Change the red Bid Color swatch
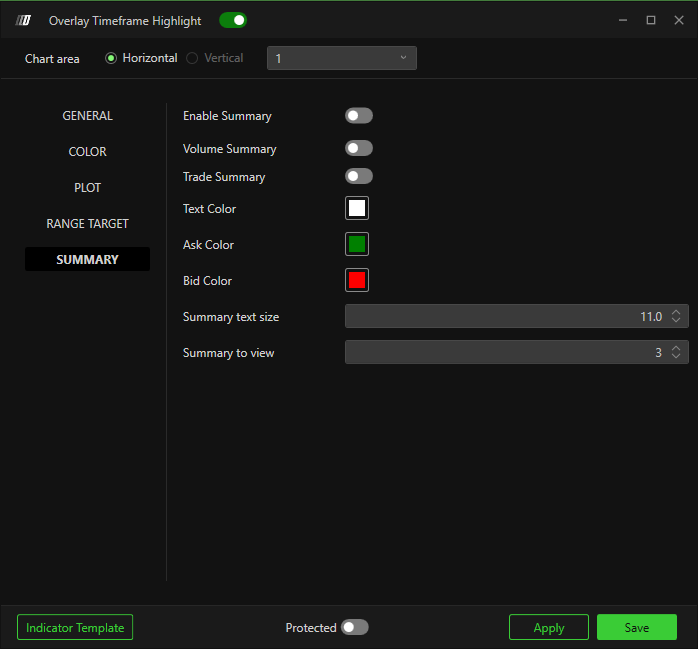 point(357,280)
